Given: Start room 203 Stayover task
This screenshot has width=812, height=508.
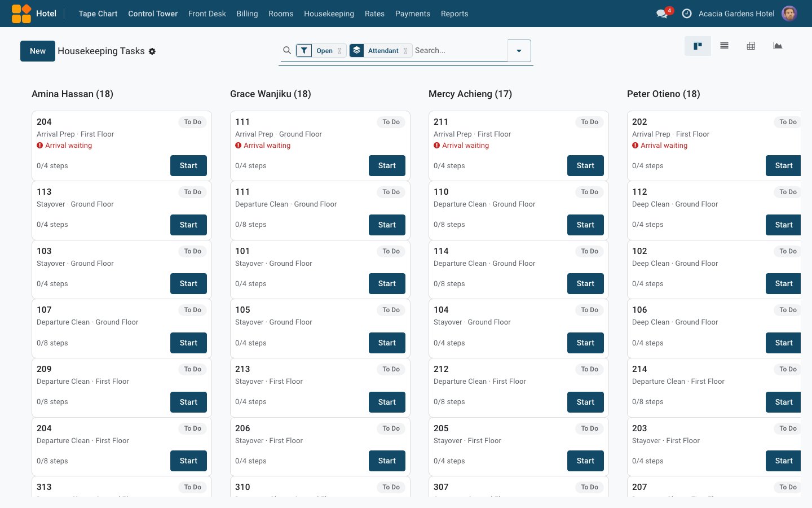Looking at the screenshot, I should pyautogui.click(x=783, y=461).
